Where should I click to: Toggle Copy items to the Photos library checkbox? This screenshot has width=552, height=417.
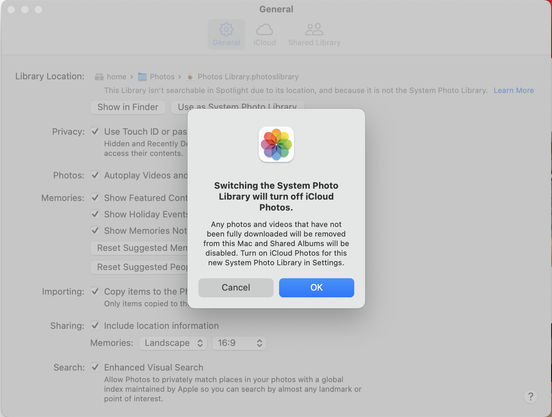coord(95,291)
